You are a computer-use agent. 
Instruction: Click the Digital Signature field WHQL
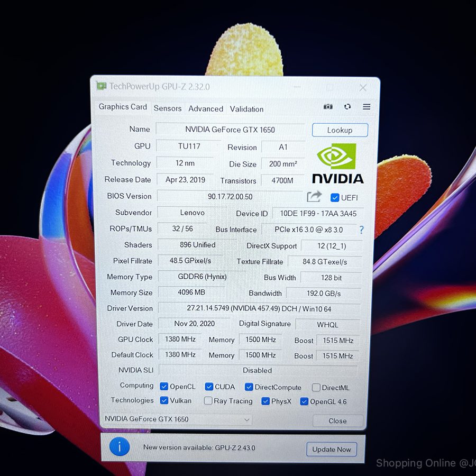point(327,325)
